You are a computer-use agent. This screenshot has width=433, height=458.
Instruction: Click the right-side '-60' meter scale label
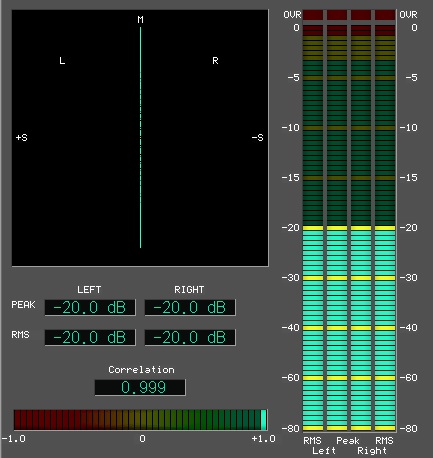tap(408, 378)
